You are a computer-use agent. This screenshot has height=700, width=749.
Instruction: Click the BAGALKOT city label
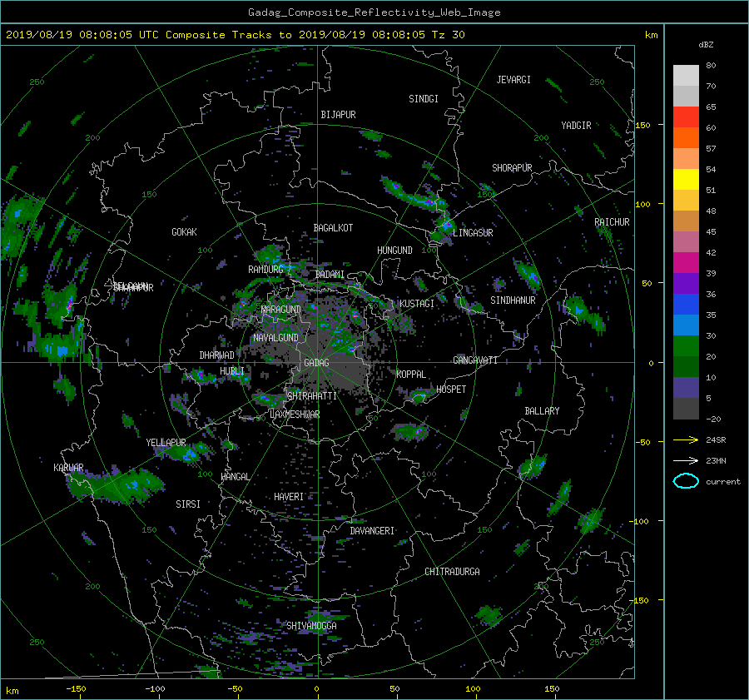point(333,228)
